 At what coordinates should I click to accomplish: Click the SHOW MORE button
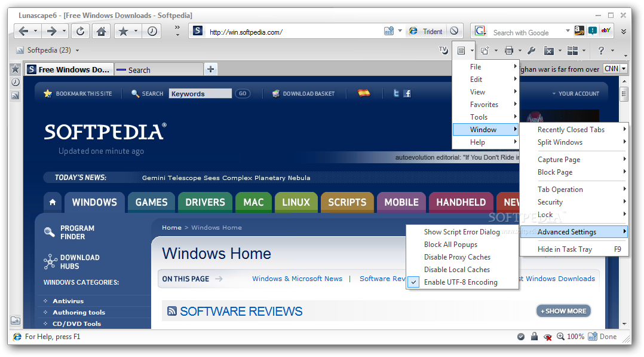click(x=563, y=311)
